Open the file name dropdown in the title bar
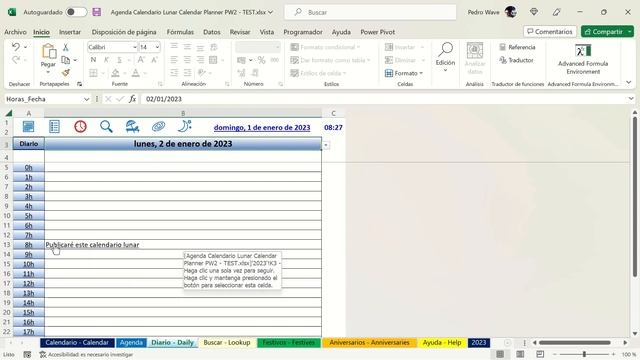This screenshot has width=640, height=360. [x=270, y=12]
